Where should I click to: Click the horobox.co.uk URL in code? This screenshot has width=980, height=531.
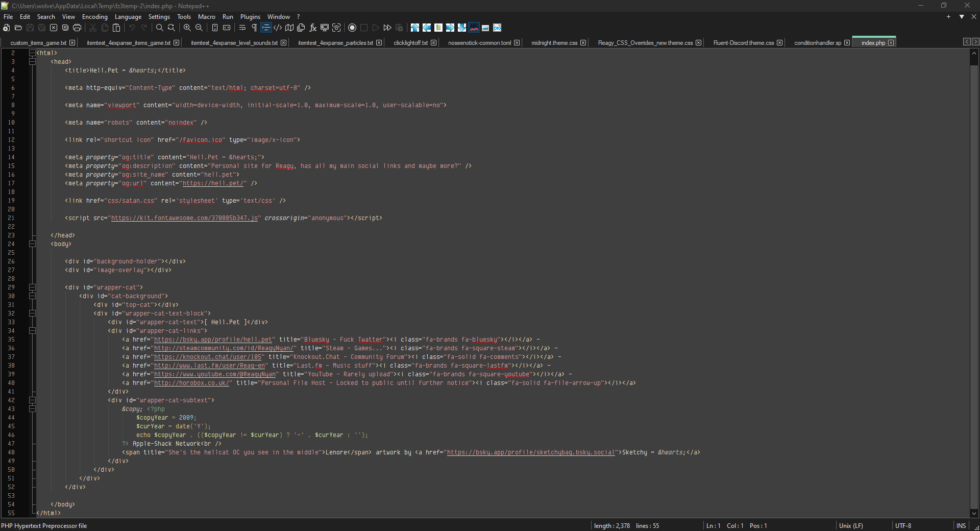[x=191, y=383]
